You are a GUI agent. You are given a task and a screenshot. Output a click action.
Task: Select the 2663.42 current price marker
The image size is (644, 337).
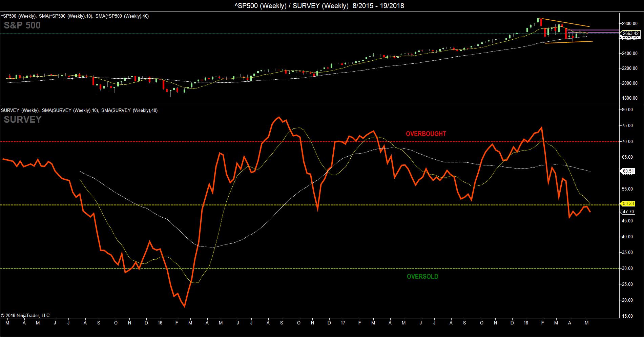(630, 33)
